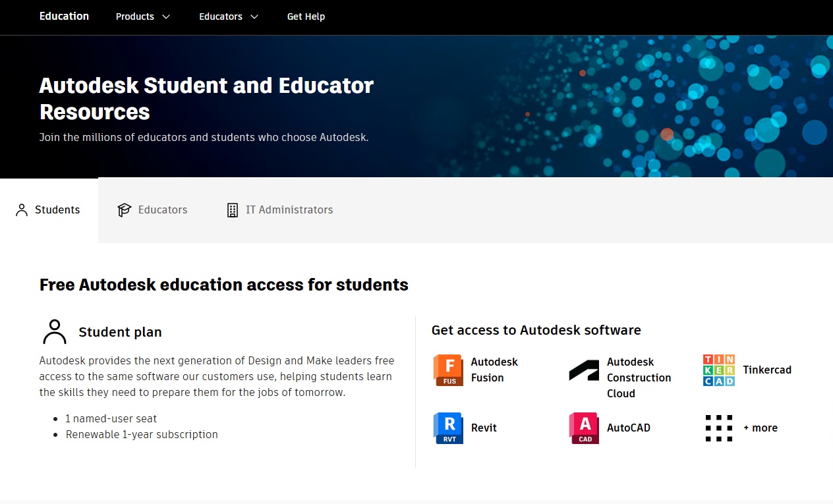Click the AutoCAD red product icon

coord(584,428)
